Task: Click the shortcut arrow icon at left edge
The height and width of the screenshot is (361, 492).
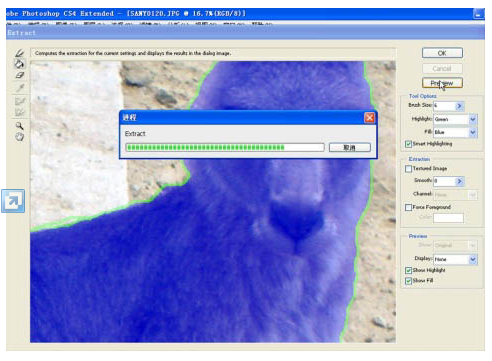Action: click(x=13, y=201)
